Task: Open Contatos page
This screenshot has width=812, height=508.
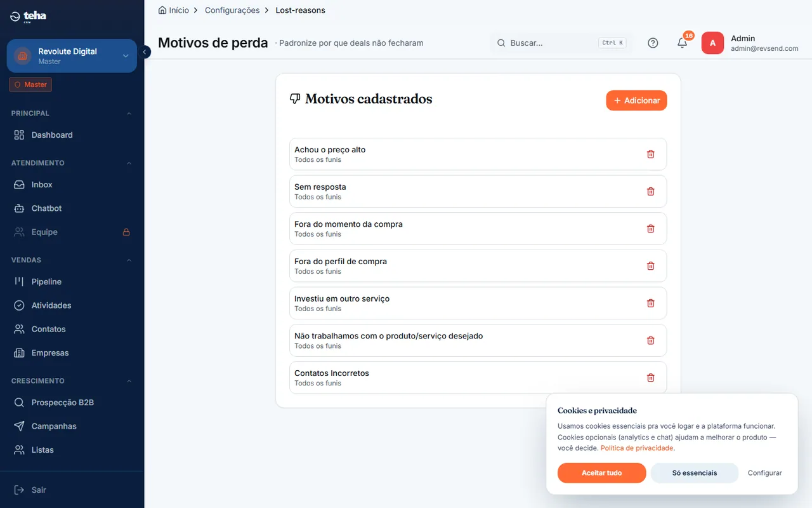Action: coord(72,329)
